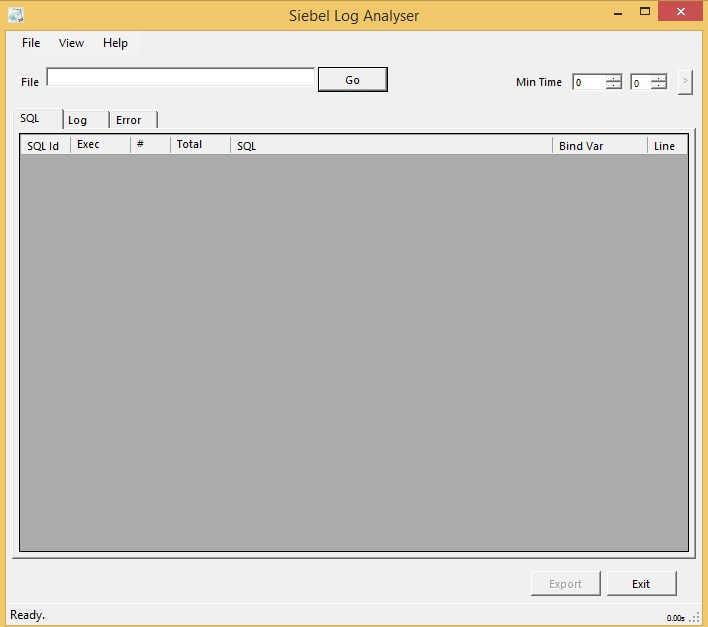Screen dimensions: 708x627
Task: Click into the File path input box
Action: coord(181,77)
